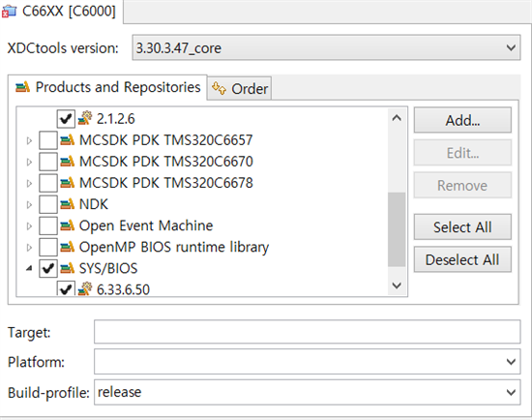Click the NDK product icon
The width and height of the screenshot is (532, 420).
(x=67, y=204)
